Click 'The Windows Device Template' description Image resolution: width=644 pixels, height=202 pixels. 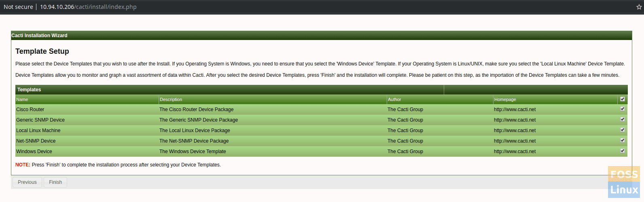click(x=193, y=151)
